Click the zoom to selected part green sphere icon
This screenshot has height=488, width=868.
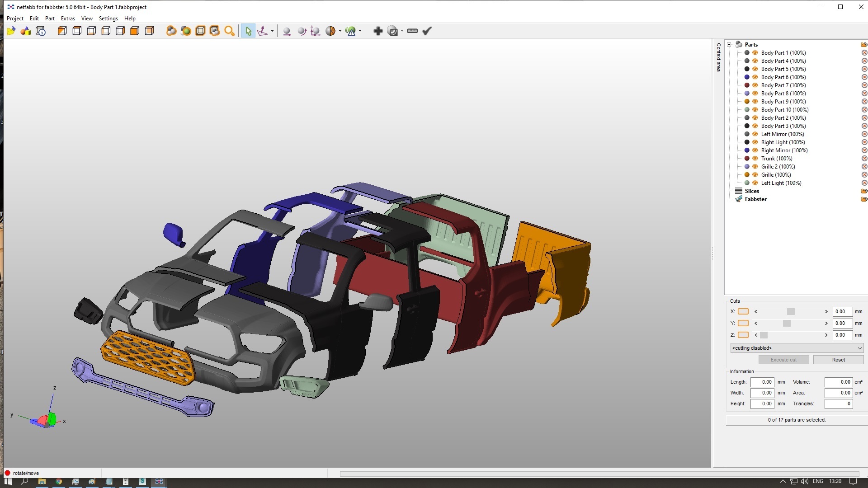pyautogui.click(x=185, y=31)
